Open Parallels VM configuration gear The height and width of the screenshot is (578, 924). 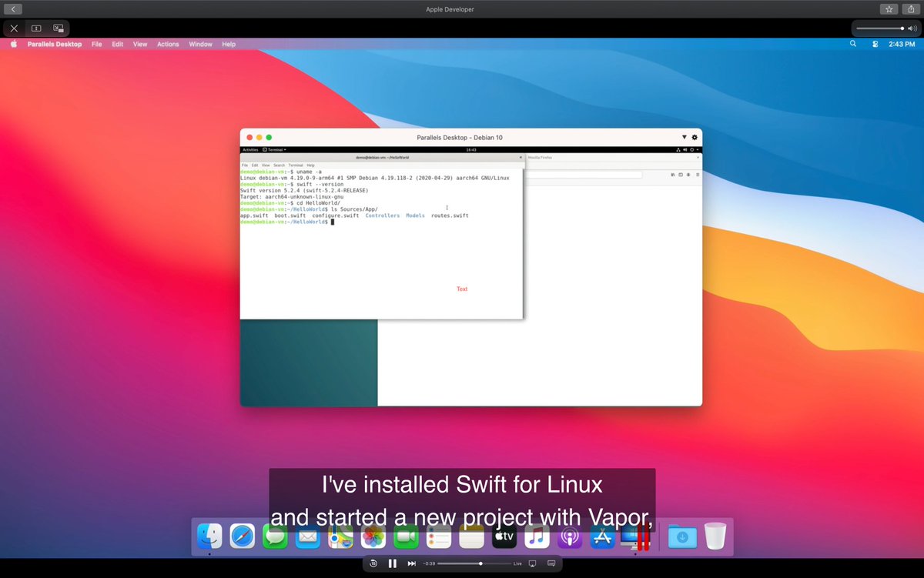click(x=695, y=137)
